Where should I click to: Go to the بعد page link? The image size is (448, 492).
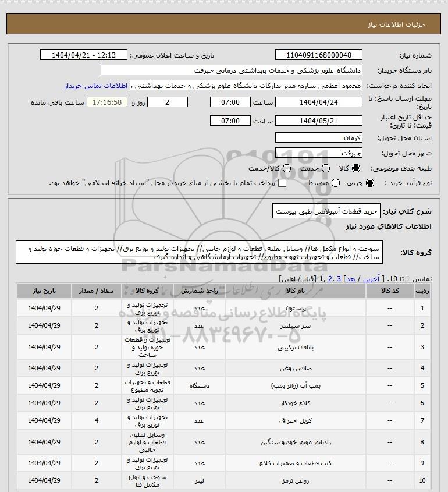[350, 279]
